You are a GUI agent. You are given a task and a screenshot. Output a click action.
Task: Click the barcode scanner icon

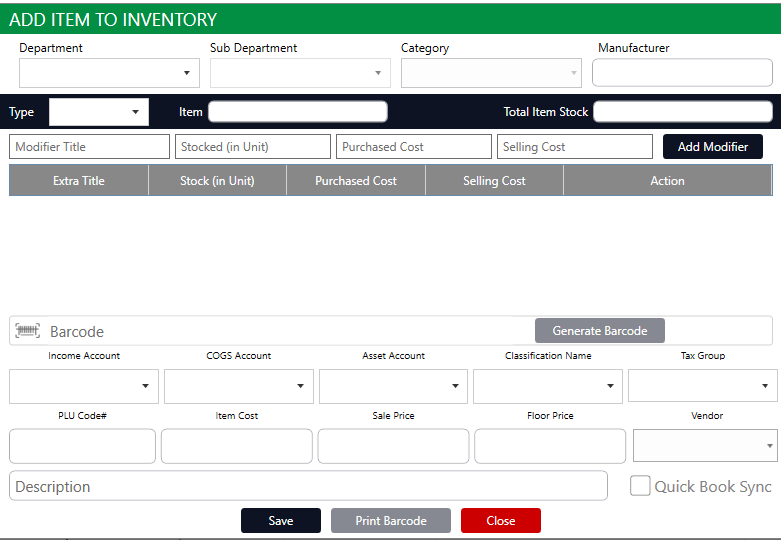coord(28,331)
